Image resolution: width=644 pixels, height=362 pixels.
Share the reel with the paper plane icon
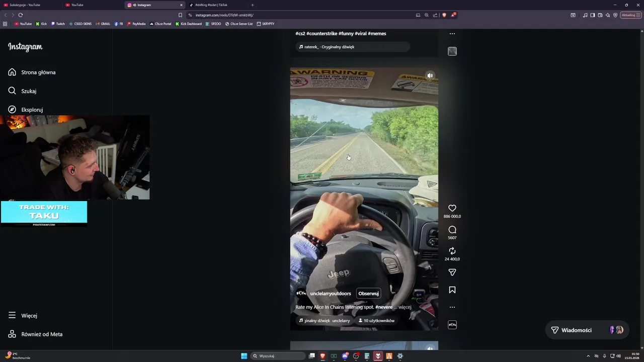tap(452, 273)
